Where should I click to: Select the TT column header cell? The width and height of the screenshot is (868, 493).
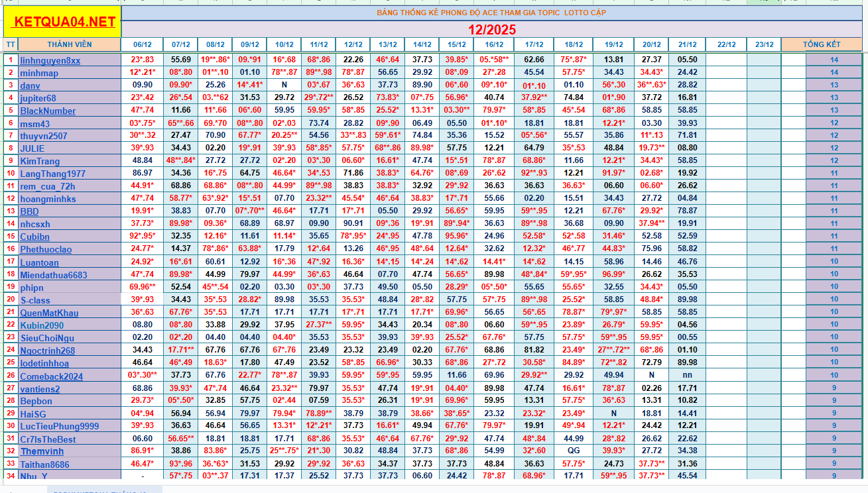point(10,44)
